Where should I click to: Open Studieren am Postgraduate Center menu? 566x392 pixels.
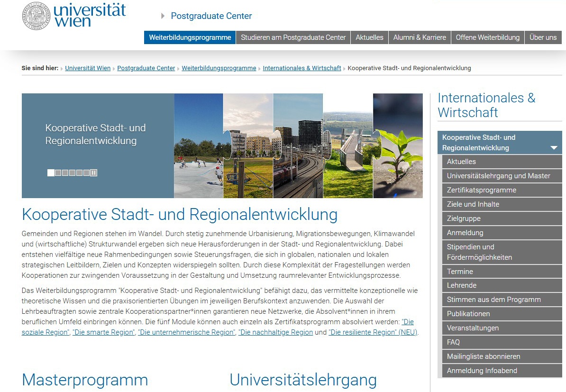pyautogui.click(x=293, y=37)
